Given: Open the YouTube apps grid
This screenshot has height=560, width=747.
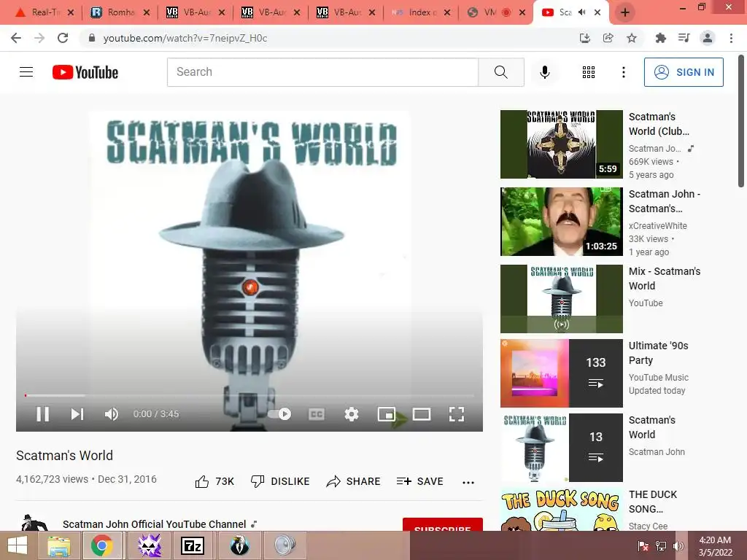Looking at the screenshot, I should point(589,72).
